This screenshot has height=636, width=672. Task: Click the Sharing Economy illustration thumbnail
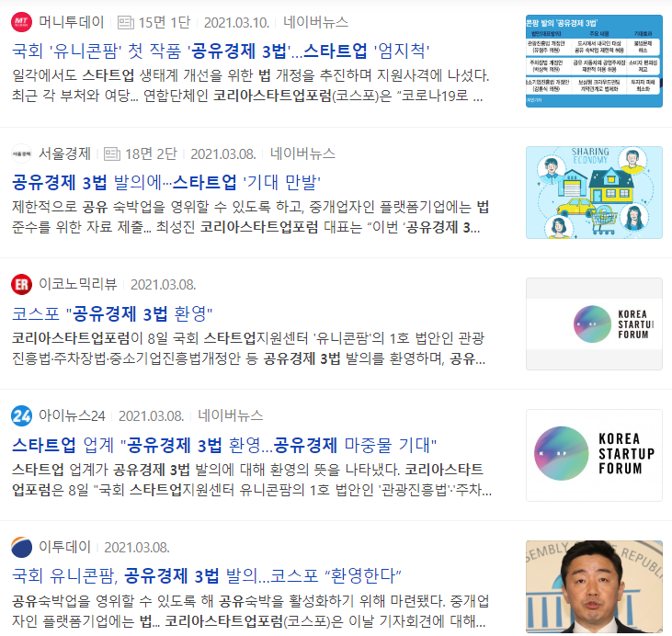pyautogui.click(x=594, y=192)
